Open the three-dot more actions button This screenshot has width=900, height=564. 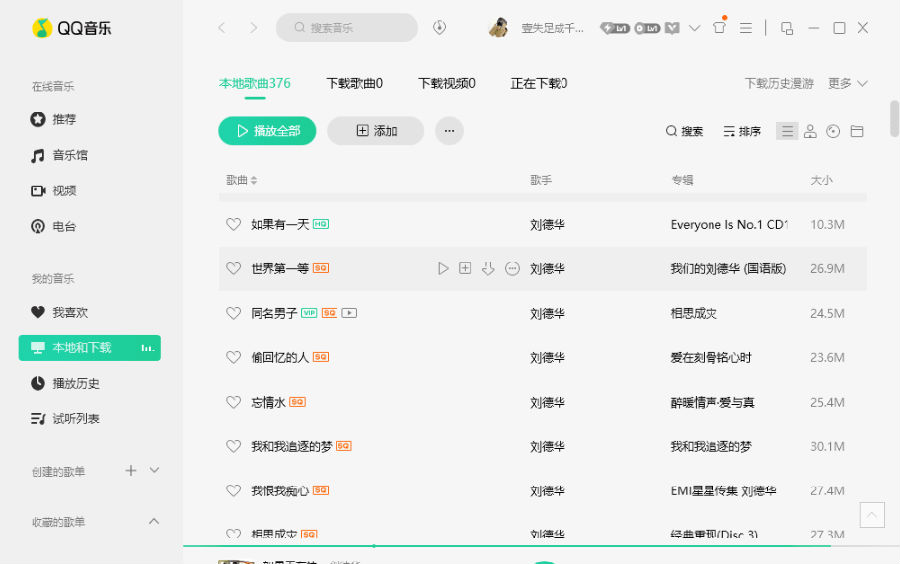click(449, 131)
